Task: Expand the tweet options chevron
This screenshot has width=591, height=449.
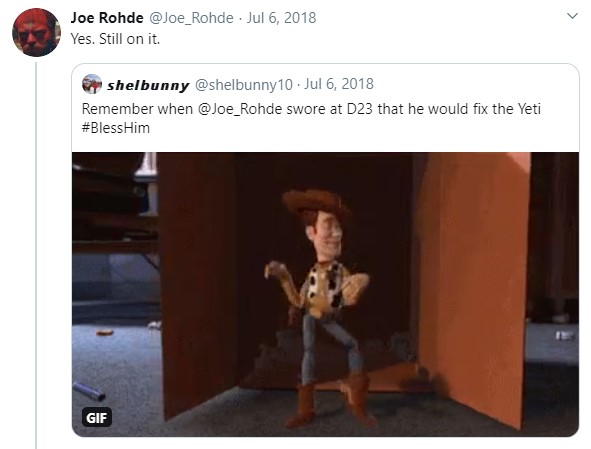Action: tap(572, 16)
